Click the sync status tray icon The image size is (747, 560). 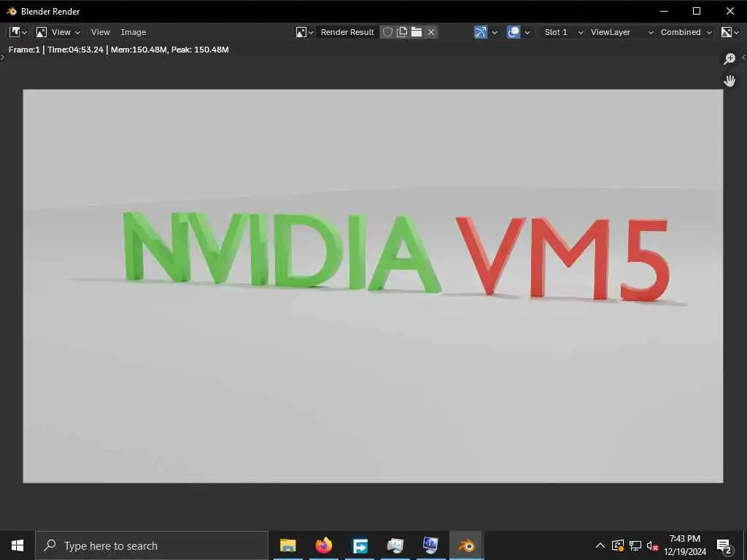(x=618, y=545)
